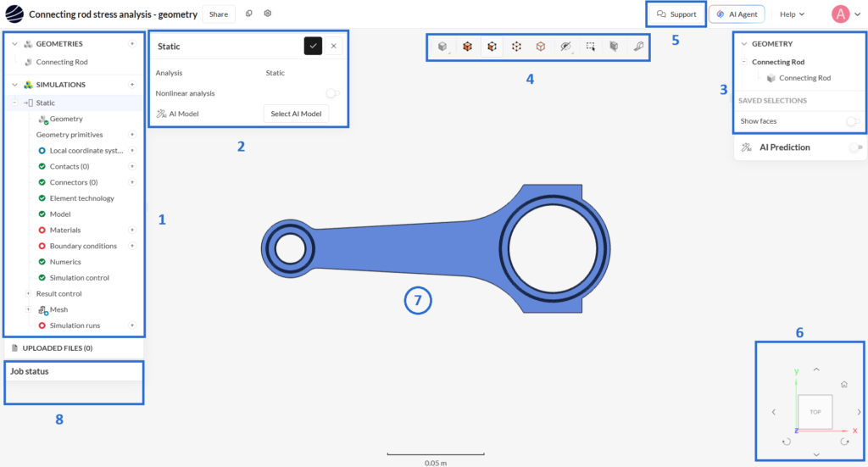
Task: Launch the AI Agent
Action: coord(737,14)
